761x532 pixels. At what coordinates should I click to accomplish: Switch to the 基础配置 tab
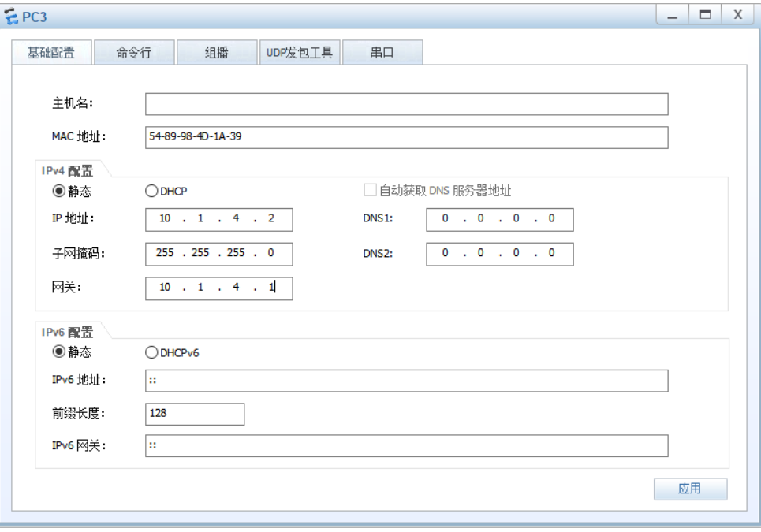click(51, 52)
